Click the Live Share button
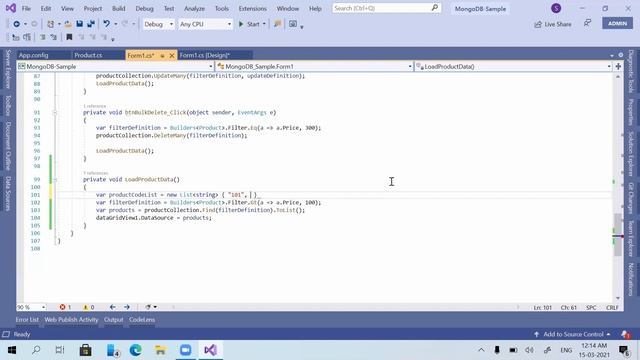 (553, 24)
